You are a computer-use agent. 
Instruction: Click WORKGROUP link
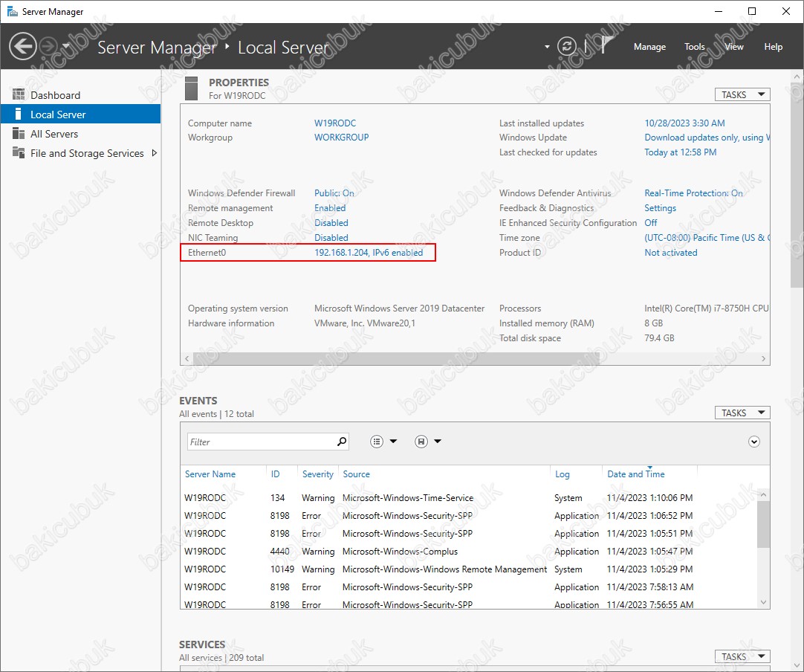pos(342,138)
